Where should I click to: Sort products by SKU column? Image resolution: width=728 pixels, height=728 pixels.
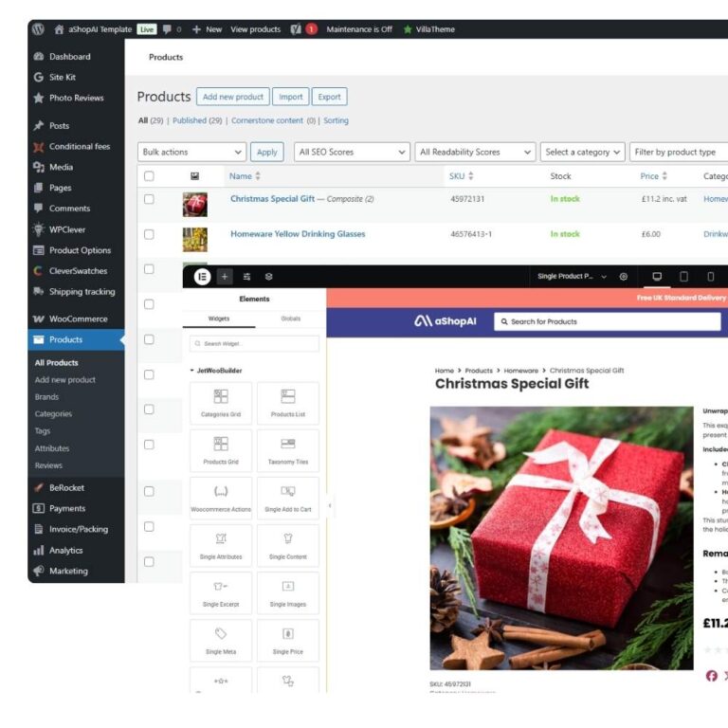tap(461, 176)
